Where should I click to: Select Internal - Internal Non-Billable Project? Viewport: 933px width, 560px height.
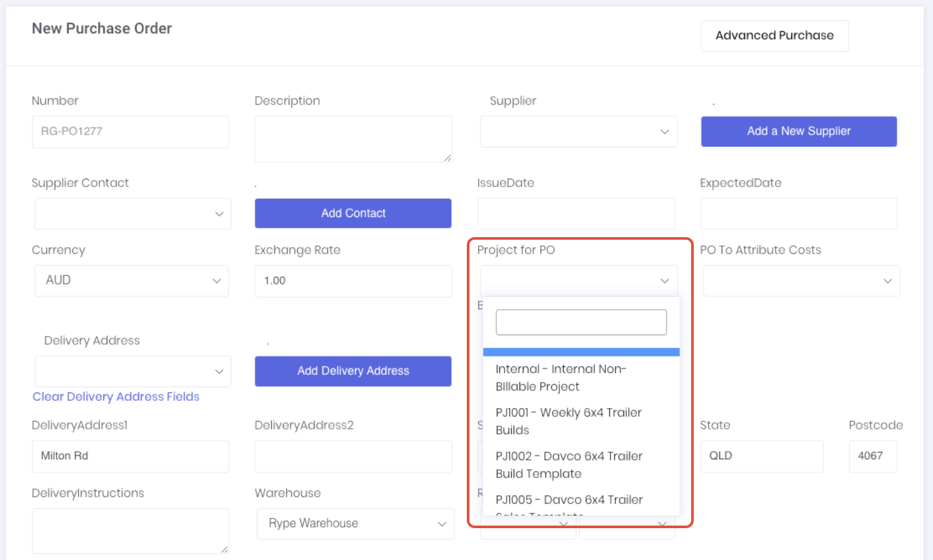pos(570,377)
